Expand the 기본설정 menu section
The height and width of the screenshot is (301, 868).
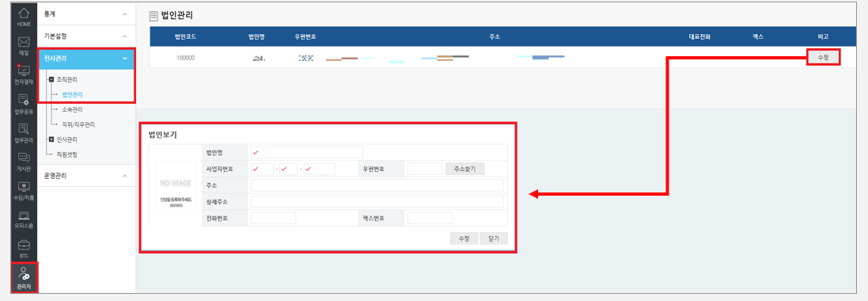pos(85,36)
